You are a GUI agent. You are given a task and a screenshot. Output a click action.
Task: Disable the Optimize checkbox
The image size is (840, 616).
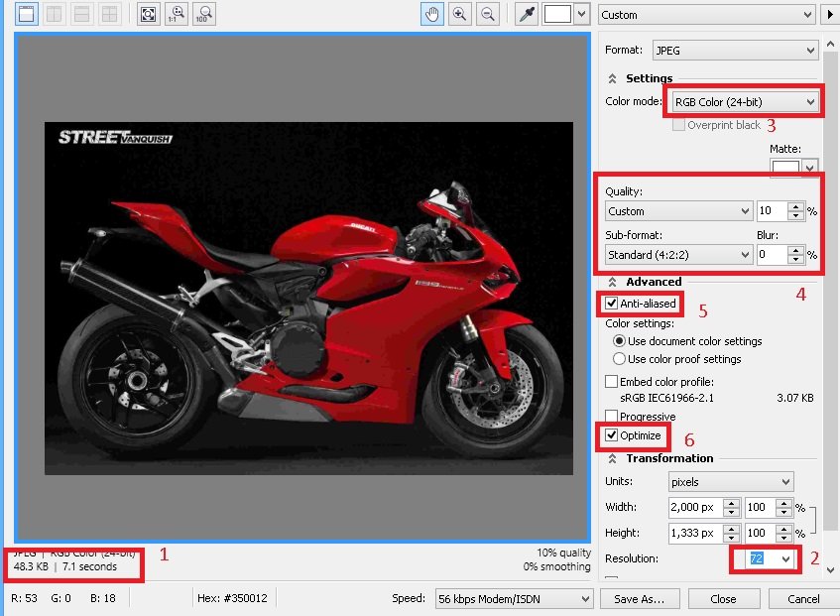tap(613, 435)
